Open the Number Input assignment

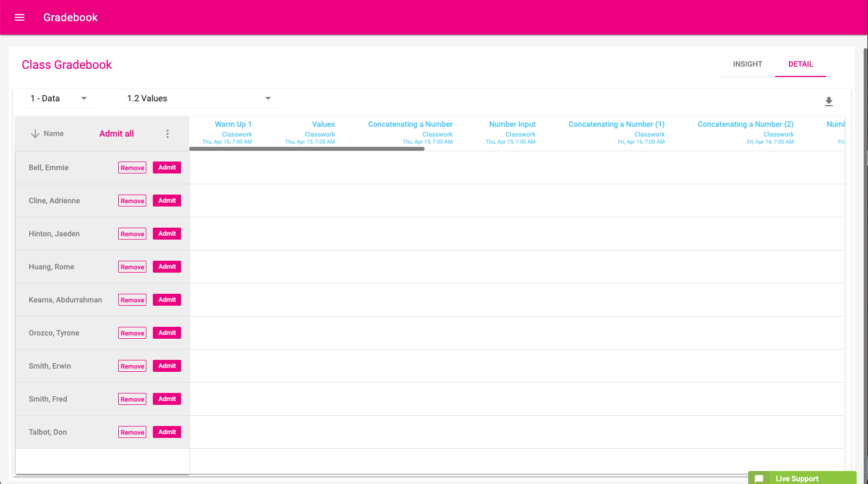(x=512, y=124)
